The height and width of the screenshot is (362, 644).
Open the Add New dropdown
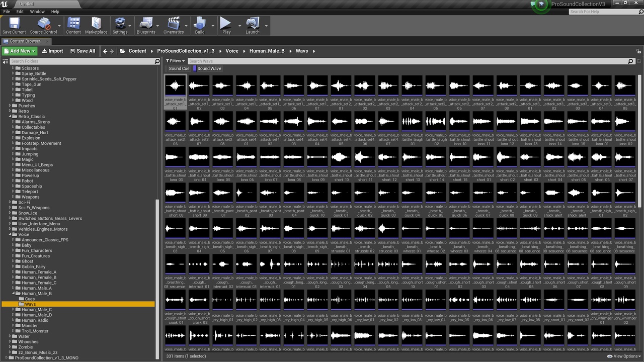click(x=20, y=51)
